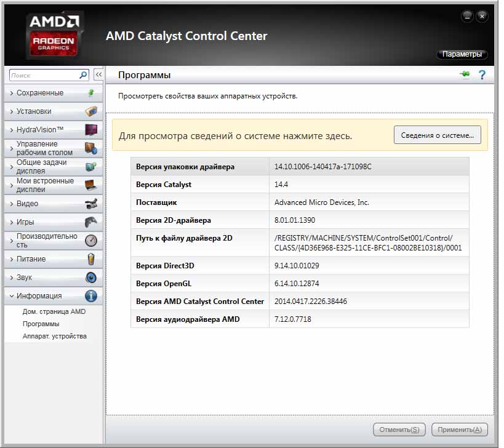504x448 pixels.
Task: Click the Версия аудиодрайвера AMD label
Action: coord(188,319)
